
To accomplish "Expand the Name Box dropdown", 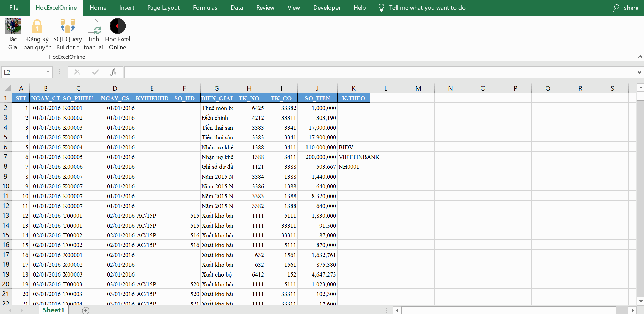I will pos(48,72).
